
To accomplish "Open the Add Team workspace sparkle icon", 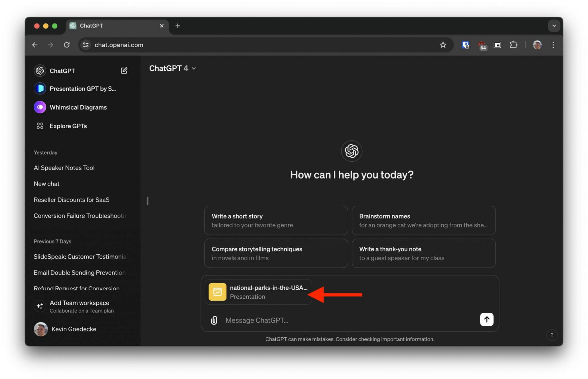I will click(x=40, y=306).
